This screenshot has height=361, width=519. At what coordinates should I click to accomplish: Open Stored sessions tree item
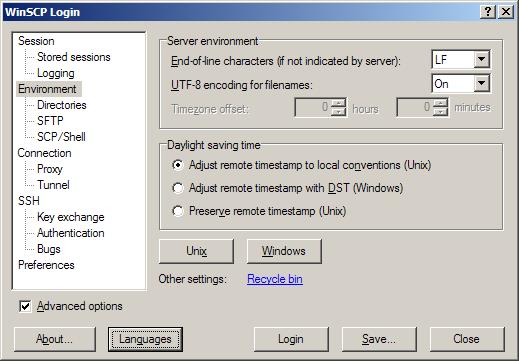tap(74, 57)
